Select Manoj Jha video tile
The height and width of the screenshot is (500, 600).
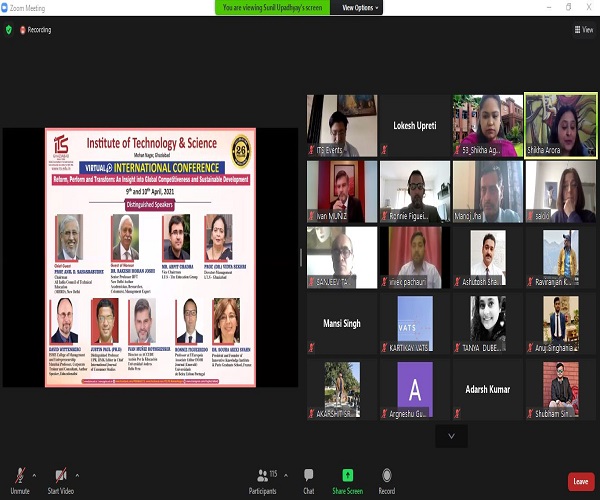click(x=488, y=192)
